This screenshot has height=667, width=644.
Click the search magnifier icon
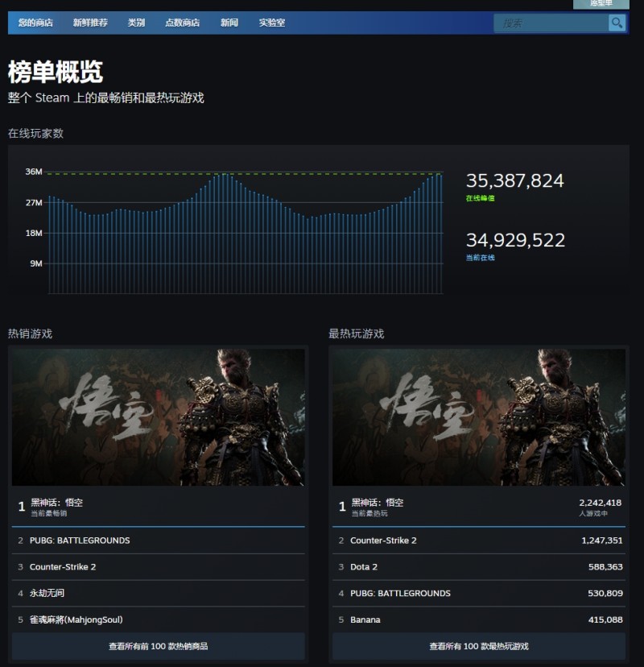coord(617,23)
